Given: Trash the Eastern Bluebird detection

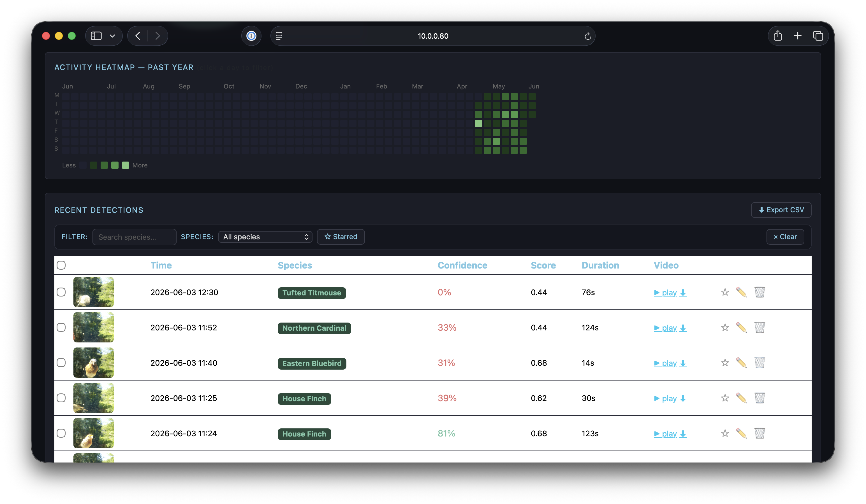Looking at the screenshot, I should [x=760, y=363].
